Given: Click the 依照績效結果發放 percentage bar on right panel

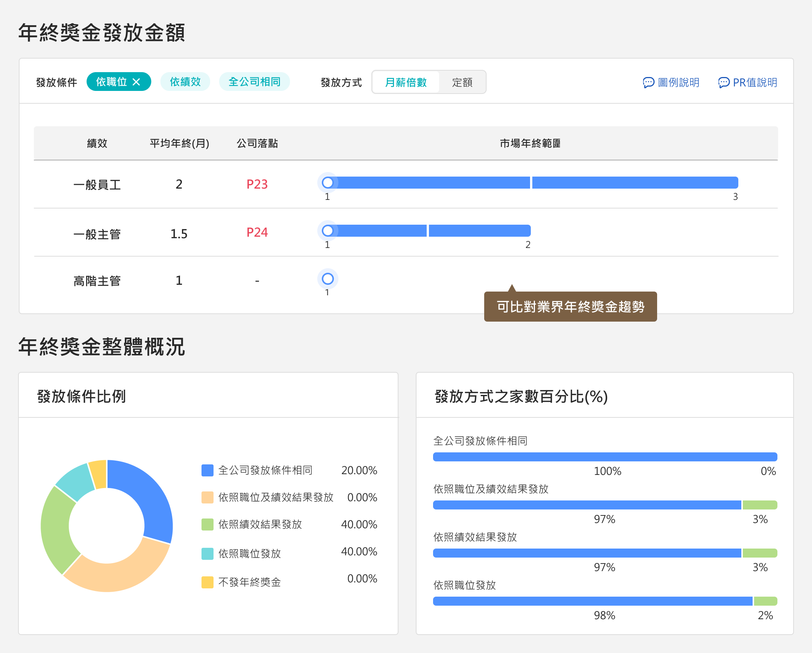Looking at the screenshot, I should pyautogui.click(x=605, y=553).
